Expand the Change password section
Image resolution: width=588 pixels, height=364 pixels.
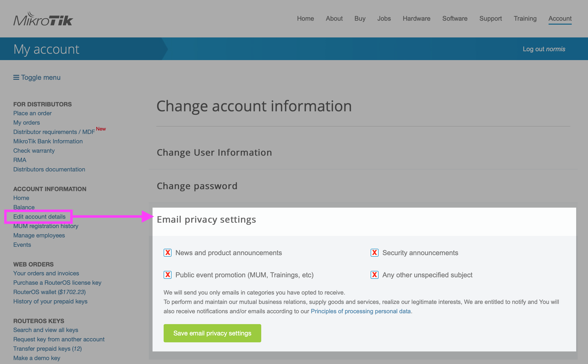(x=197, y=186)
